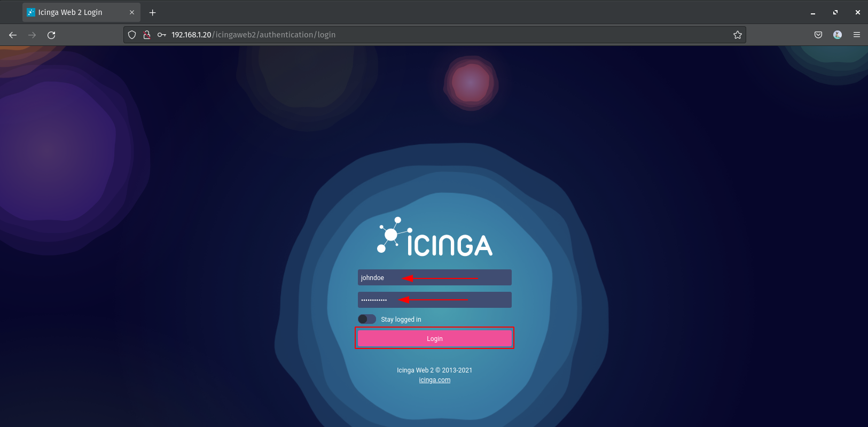This screenshot has width=868, height=427.
Task: Select the Icinga Web 2 Login tab
Action: pos(81,12)
